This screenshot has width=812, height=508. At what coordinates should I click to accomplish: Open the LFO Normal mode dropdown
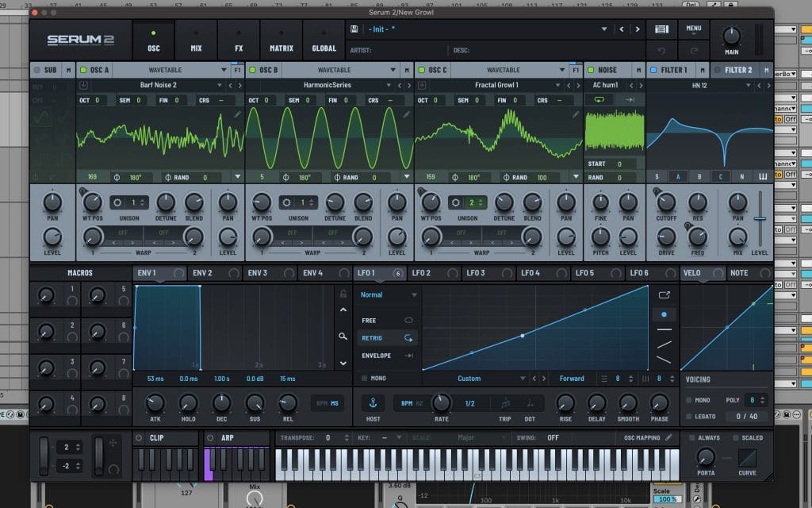[389, 294]
